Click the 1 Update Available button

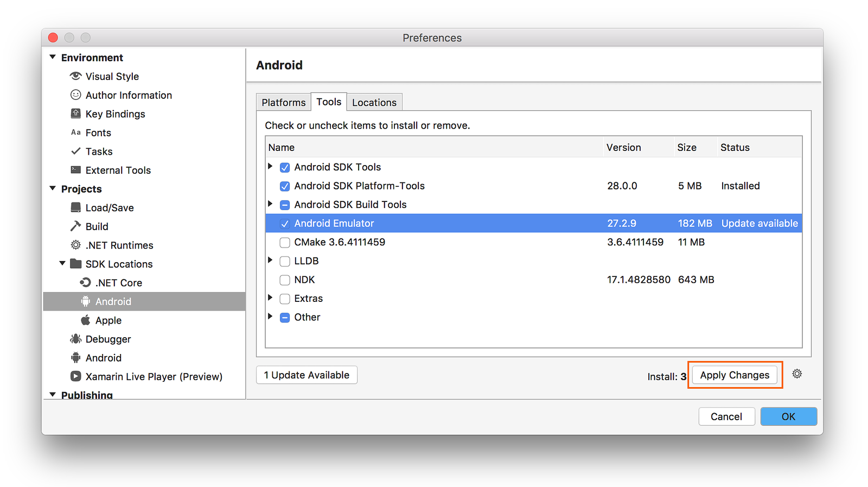307,375
